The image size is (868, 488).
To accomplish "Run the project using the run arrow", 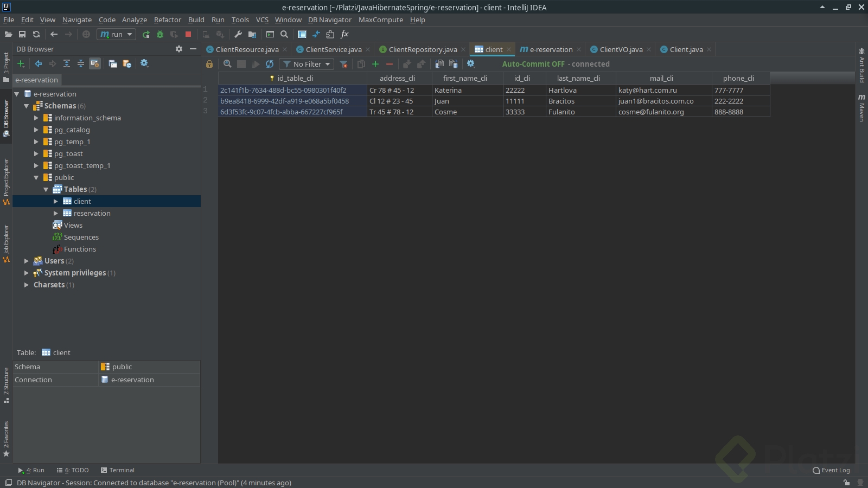I will 145,34.
